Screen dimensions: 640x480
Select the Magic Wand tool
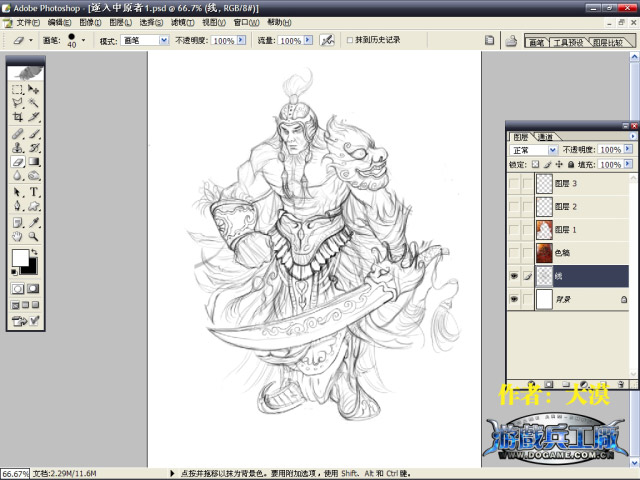click(x=34, y=103)
